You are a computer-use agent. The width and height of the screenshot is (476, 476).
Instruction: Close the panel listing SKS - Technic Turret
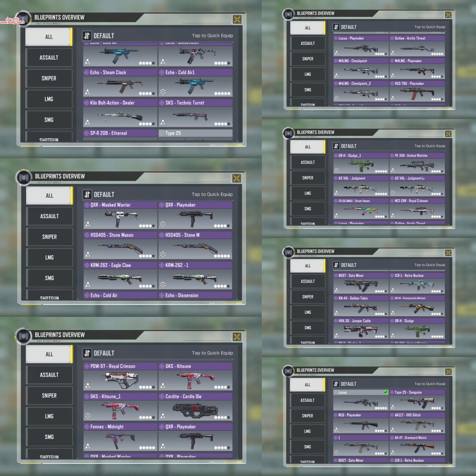click(x=237, y=20)
